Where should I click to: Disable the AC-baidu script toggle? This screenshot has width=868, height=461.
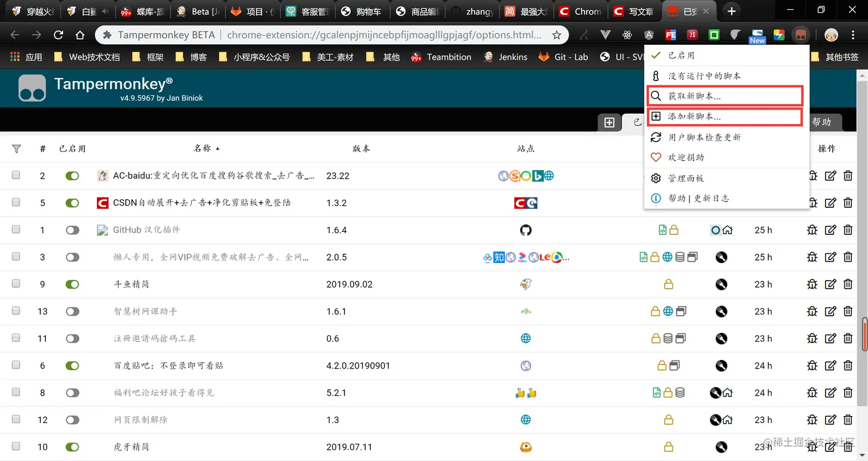coord(72,176)
